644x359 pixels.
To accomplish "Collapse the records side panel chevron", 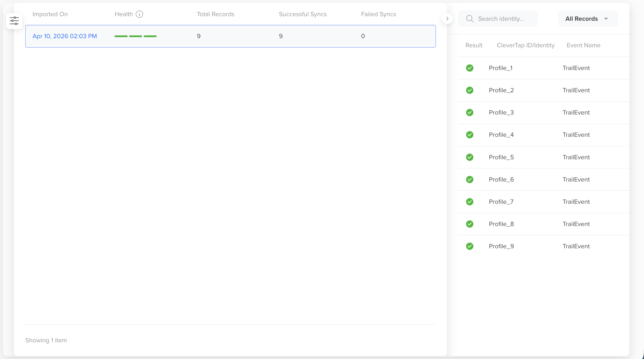I will tap(447, 19).
